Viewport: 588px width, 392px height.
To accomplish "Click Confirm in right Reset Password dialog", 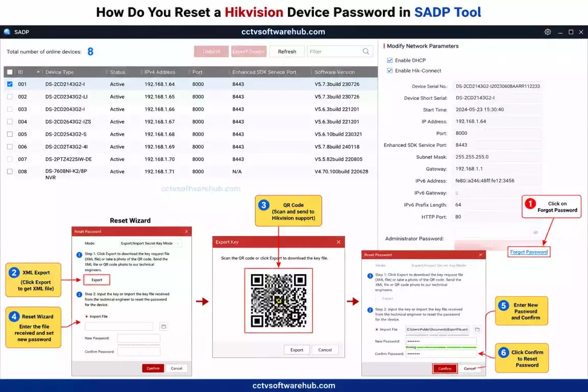I will pyautogui.click(x=445, y=369).
